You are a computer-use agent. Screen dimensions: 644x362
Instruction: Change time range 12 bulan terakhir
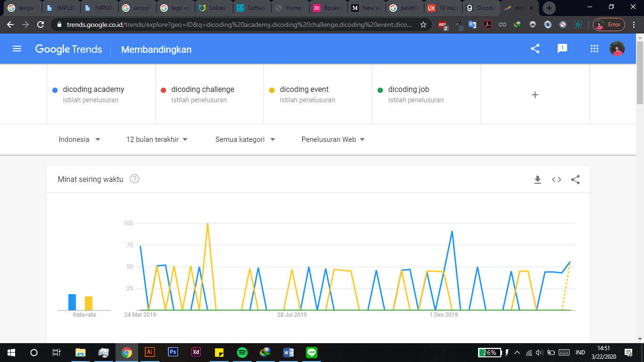pyautogui.click(x=157, y=140)
